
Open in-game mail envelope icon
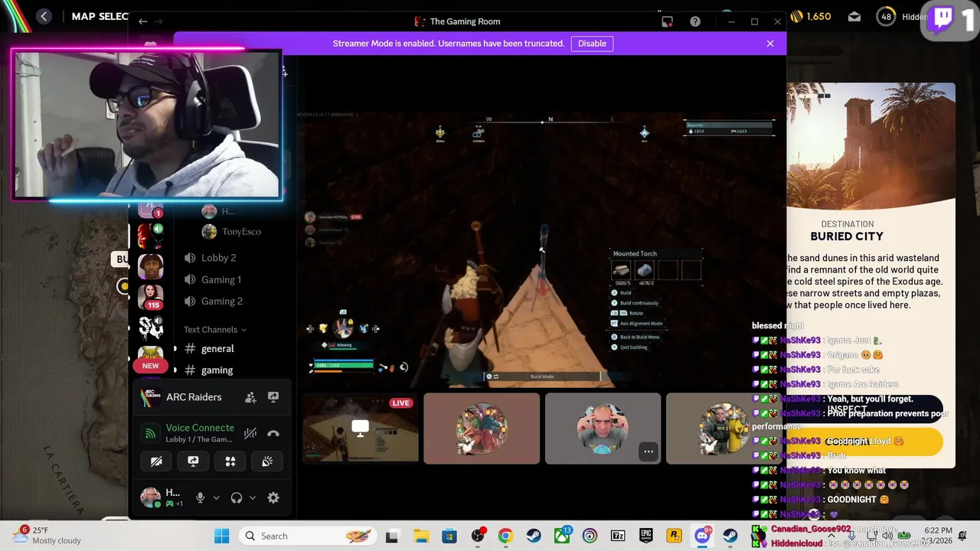[x=854, y=16]
